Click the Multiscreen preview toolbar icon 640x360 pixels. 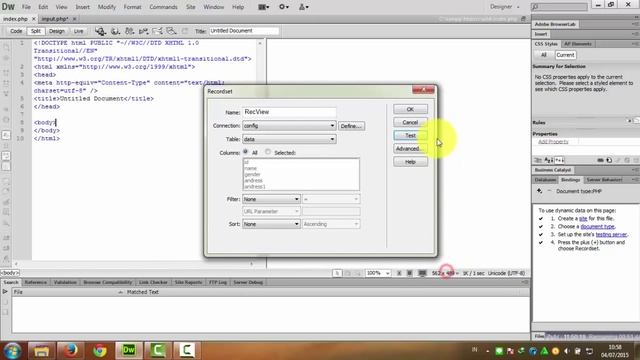(100, 31)
